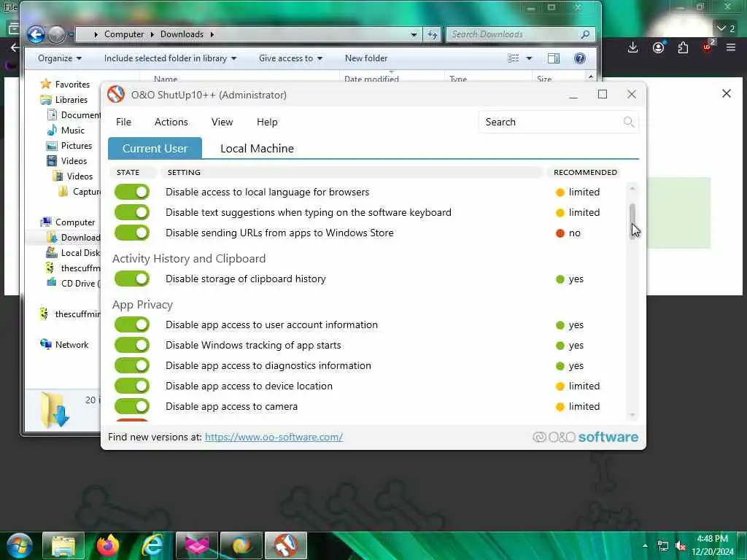Toggle Disable sending URLs to Windows Store
Screen dimensions: 747x560
pos(132,233)
